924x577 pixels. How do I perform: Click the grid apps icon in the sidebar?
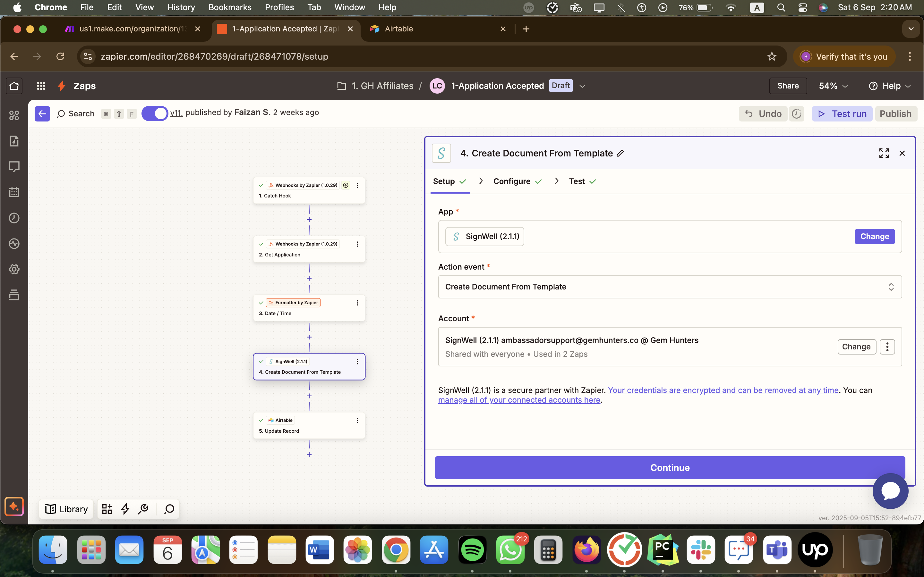[14, 116]
